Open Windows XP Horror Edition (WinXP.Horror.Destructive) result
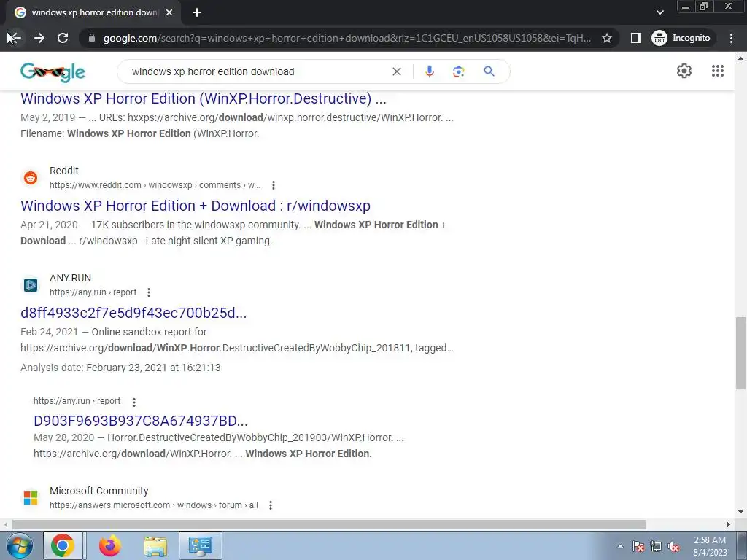This screenshot has height=560, width=747. coord(204,98)
